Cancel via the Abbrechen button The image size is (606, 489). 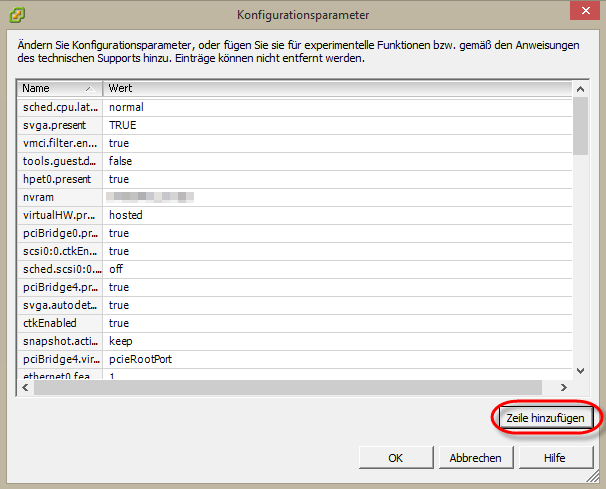point(475,458)
